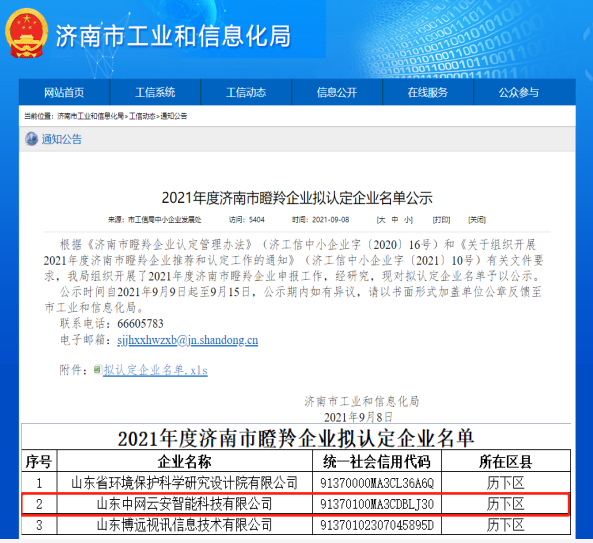Image resolution: width=593 pixels, height=543 pixels.
Task: Open the sjjhxxhwzxb@jn.shandong.cn email link
Action: click(x=188, y=340)
